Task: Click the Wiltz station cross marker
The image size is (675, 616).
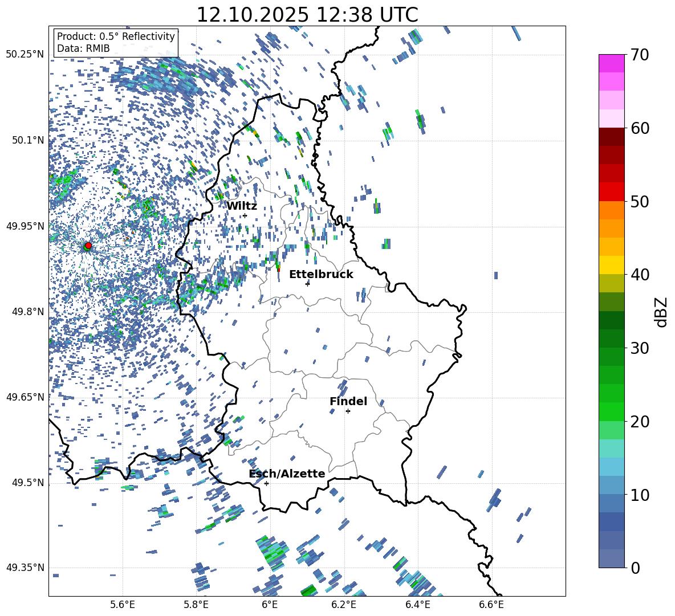Action: click(245, 215)
